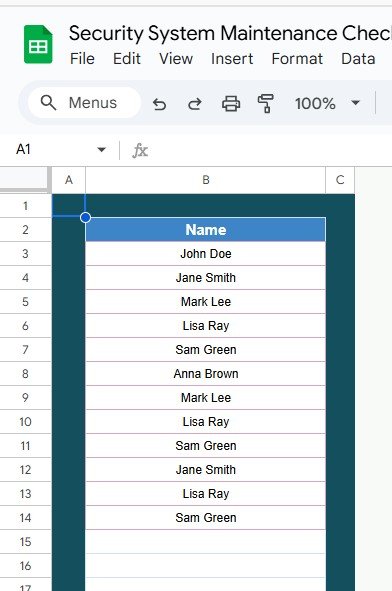Select row 14 header
The width and height of the screenshot is (392, 591).
tap(25, 518)
